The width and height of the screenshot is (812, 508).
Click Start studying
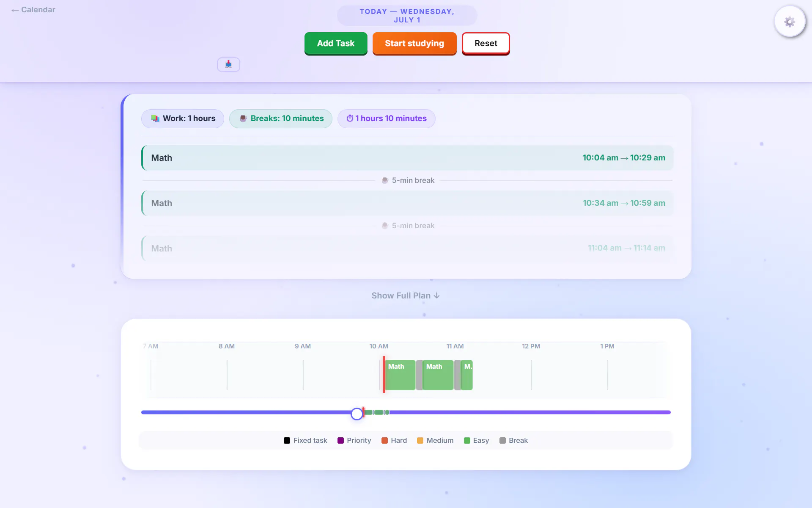click(x=414, y=43)
